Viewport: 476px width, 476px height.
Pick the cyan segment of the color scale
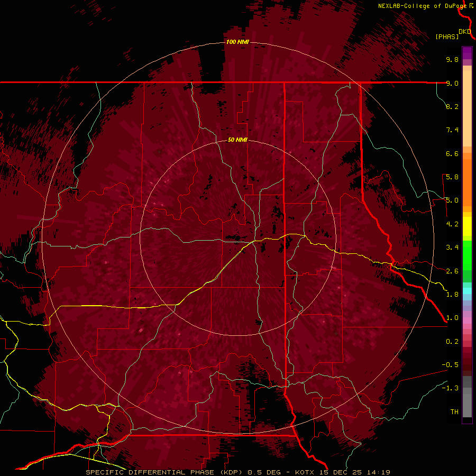pyautogui.click(x=467, y=290)
